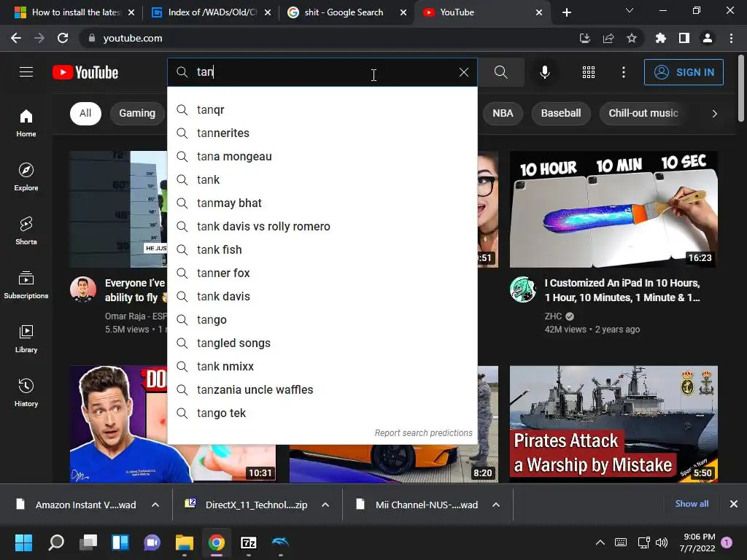Click Show all downloads
The height and width of the screenshot is (560, 747).
tap(692, 504)
